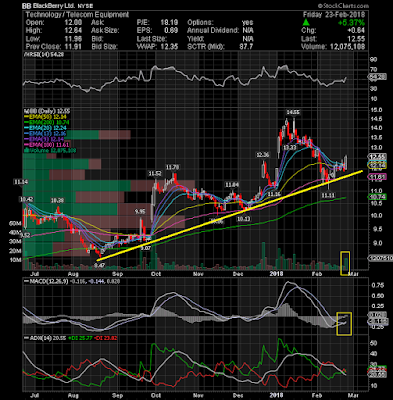The height and width of the screenshot is (400, 393).
Task: Click the 10.42 price annotation
Action: (25, 199)
